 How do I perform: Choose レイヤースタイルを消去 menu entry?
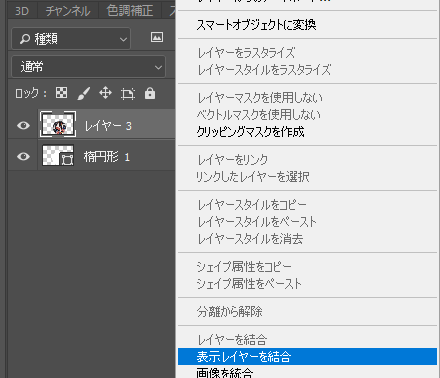coord(307,239)
